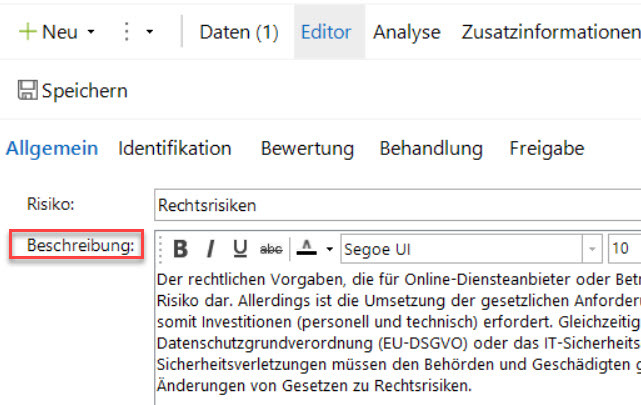Image resolution: width=641 pixels, height=405 pixels.
Task: Expand the dropdown arrow beside Neu
Action: click(91, 32)
